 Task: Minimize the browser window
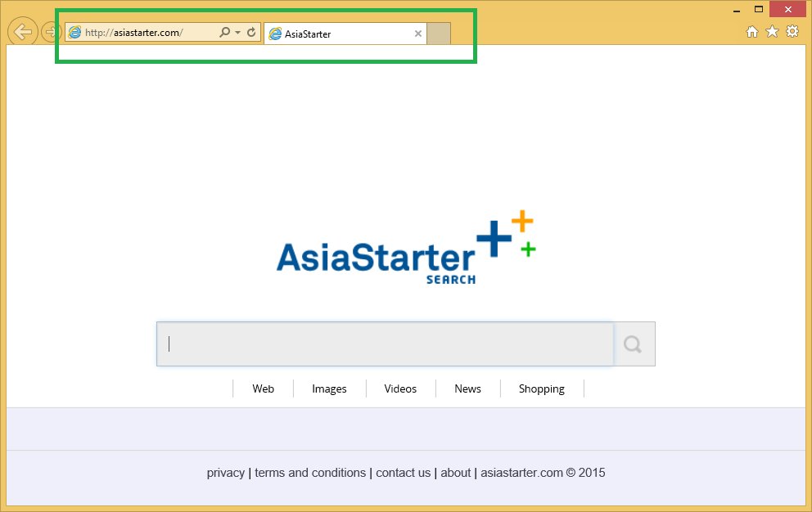pos(737,9)
